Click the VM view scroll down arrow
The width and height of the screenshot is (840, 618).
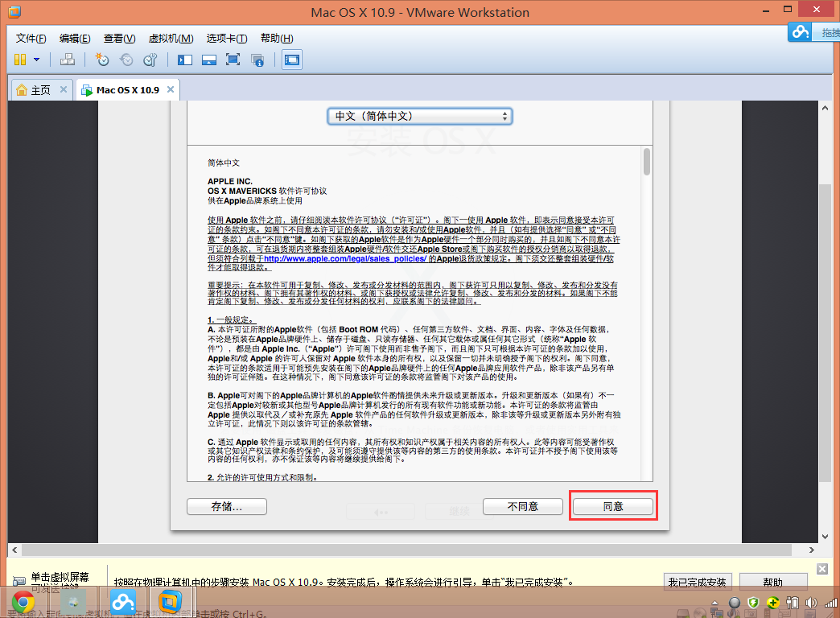[825, 537]
